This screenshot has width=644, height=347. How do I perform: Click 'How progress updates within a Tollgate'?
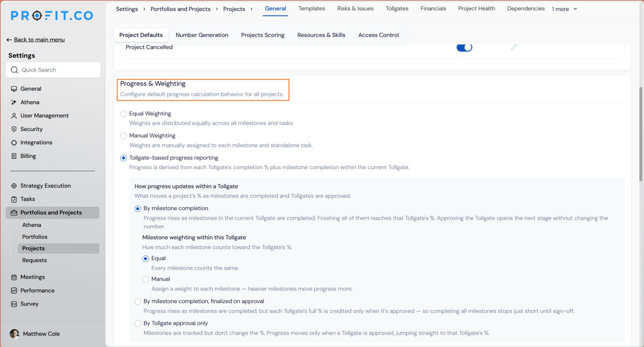click(186, 187)
